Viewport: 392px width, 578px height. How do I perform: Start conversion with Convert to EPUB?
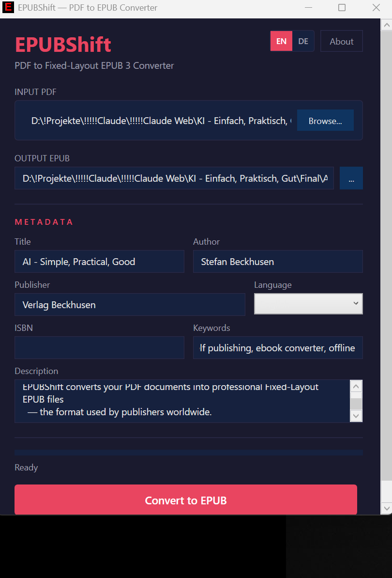coord(186,499)
